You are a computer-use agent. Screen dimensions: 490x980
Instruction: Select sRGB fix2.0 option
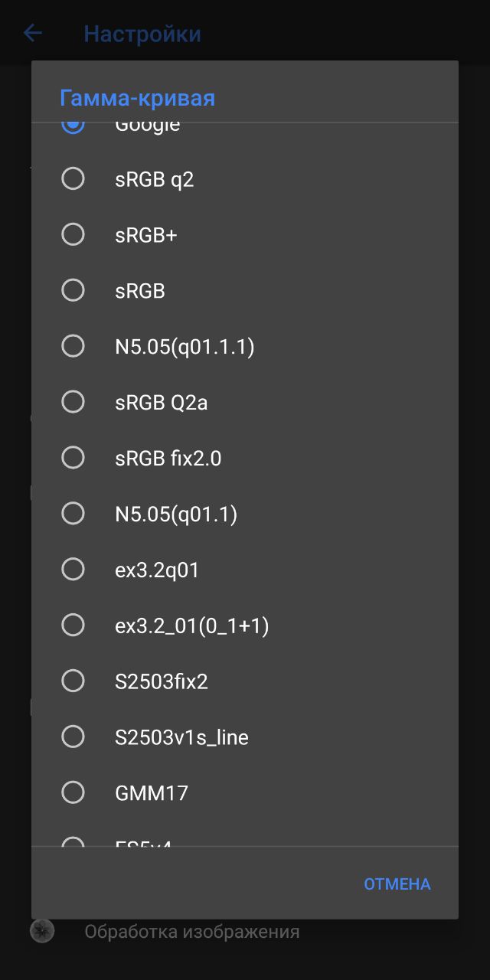[x=245, y=458]
